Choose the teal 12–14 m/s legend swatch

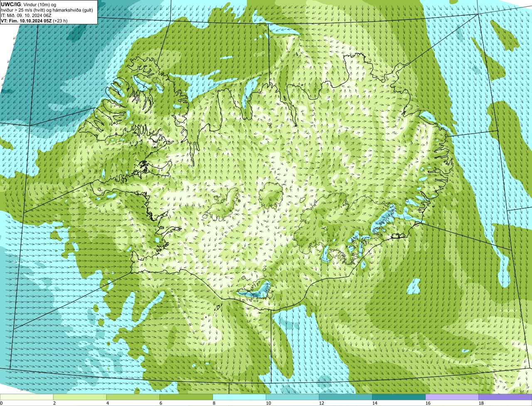coord(346,397)
